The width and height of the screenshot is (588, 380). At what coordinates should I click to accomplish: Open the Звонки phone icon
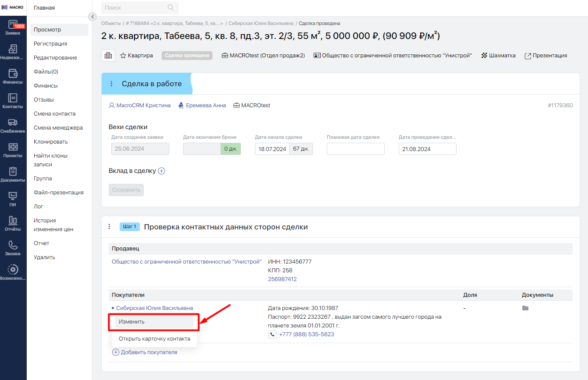point(13,248)
